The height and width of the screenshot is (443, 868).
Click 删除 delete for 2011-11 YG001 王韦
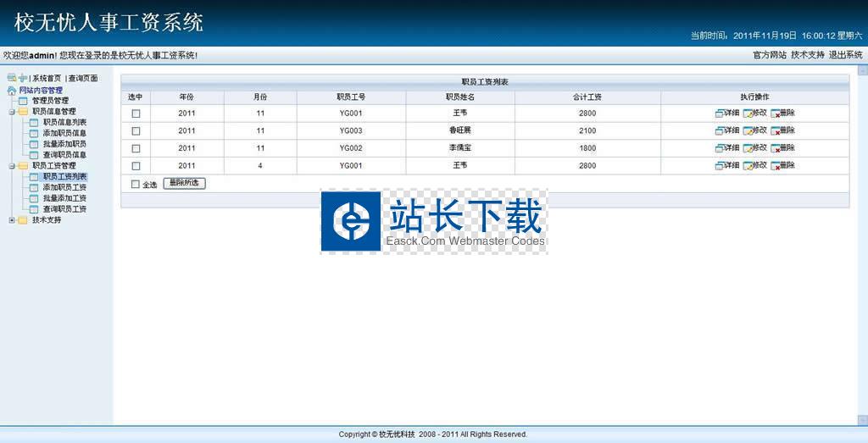782,113
